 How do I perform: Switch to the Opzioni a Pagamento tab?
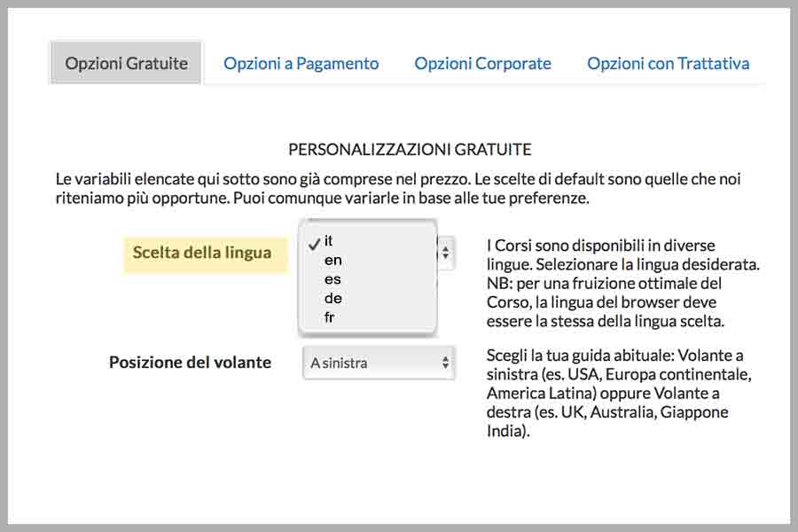[301, 63]
